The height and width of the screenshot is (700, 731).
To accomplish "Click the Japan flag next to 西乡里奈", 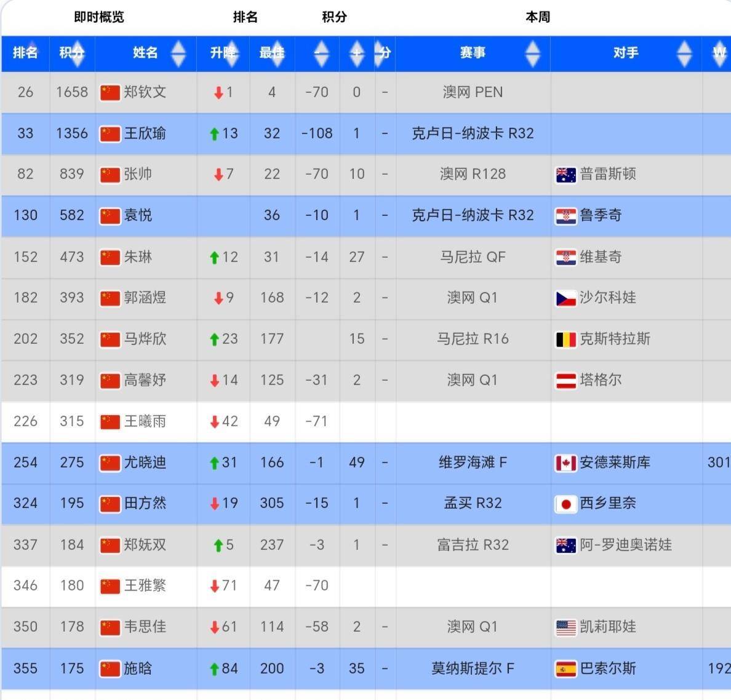I will pos(565,504).
